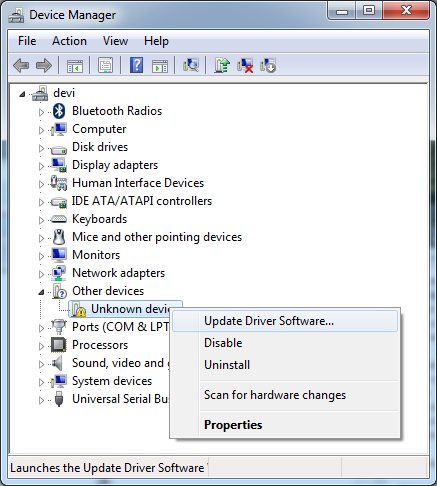Select the Processors tree item

tap(100, 345)
